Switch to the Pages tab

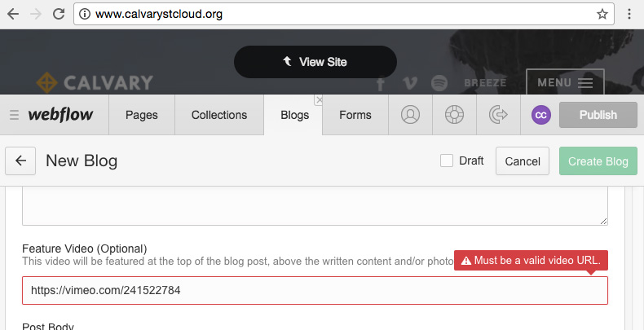(x=142, y=116)
